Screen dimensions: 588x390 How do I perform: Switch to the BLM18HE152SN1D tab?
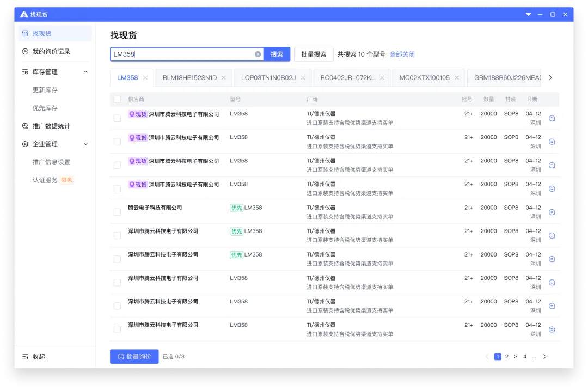tap(189, 77)
